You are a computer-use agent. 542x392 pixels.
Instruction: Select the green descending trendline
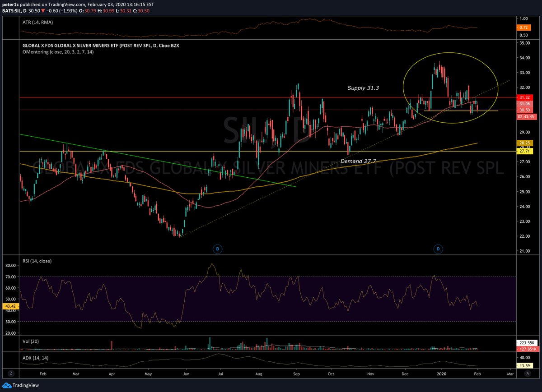pyautogui.click(x=158, y=160)
